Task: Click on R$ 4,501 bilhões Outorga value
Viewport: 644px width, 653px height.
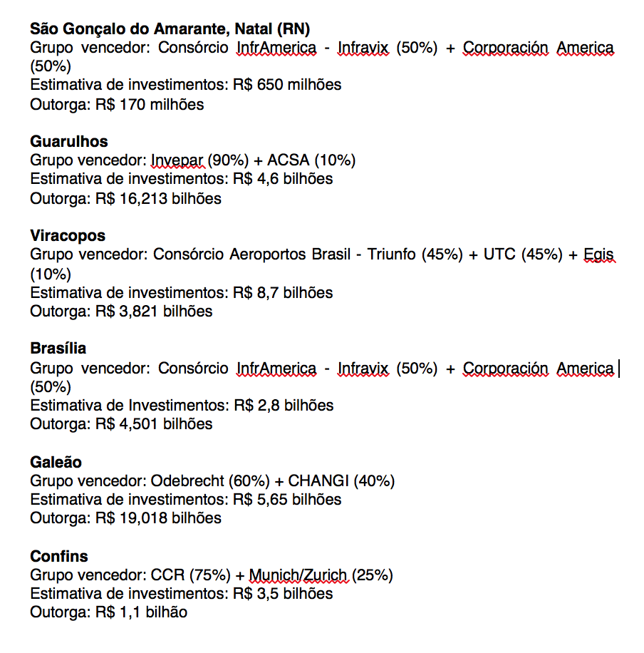Action: click(x=154, y=424)
